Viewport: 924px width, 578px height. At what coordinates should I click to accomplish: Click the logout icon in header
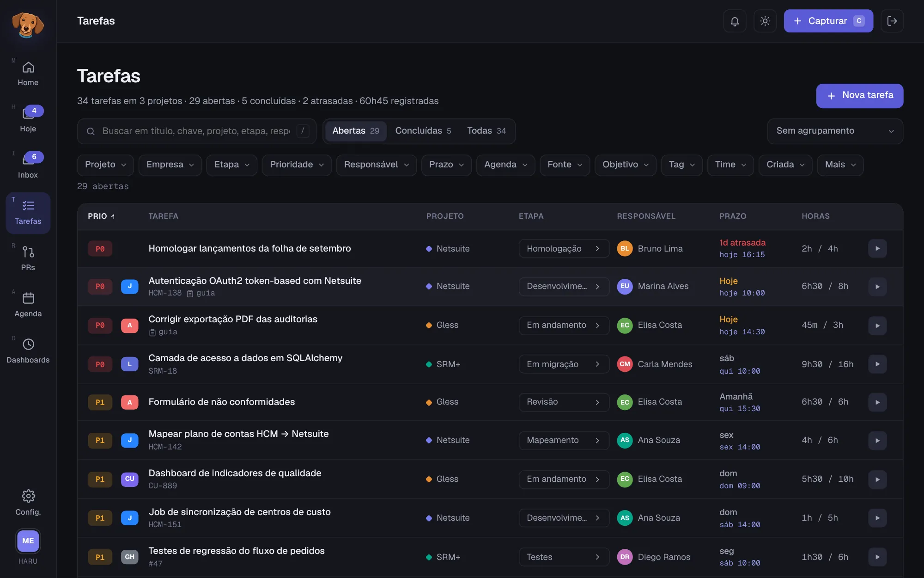(x=892, y=21)
